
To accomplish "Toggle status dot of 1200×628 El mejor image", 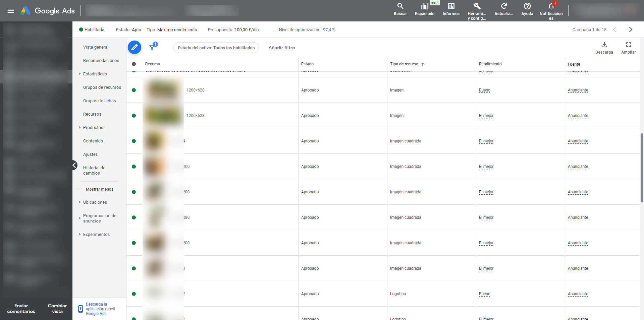I will (x=134, y=116).
